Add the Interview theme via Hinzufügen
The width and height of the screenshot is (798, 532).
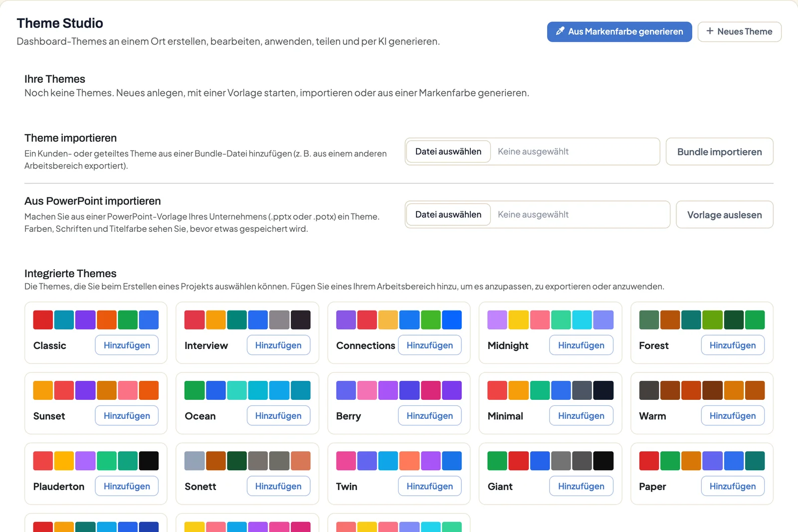click(x=278, y=345)
